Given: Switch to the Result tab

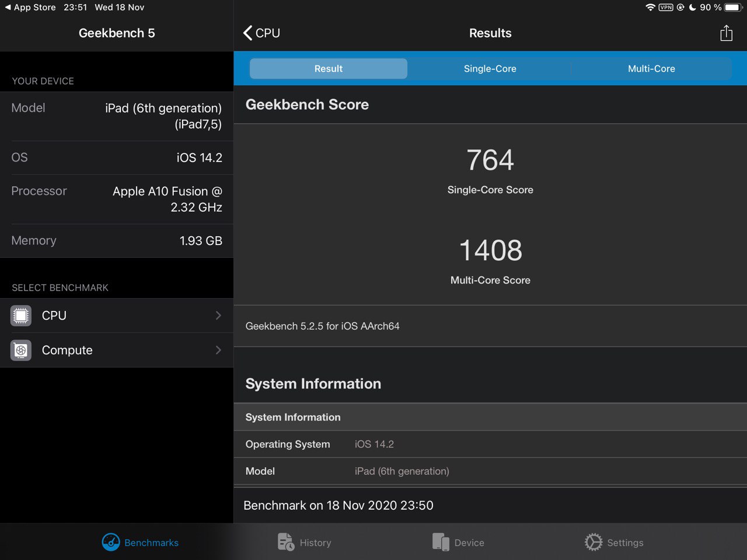Looking at the screenshot, I should 329,68.
